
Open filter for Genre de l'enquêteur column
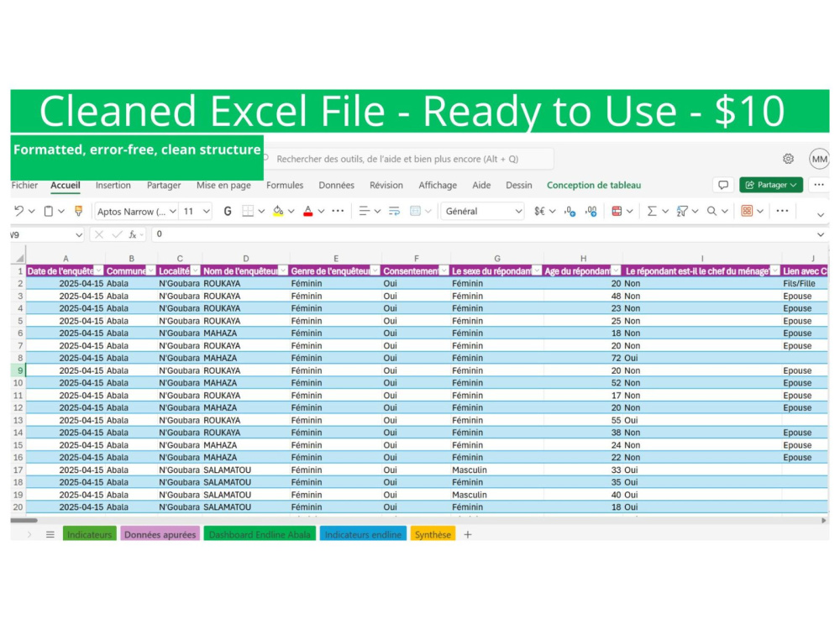(x=375, y=270)
